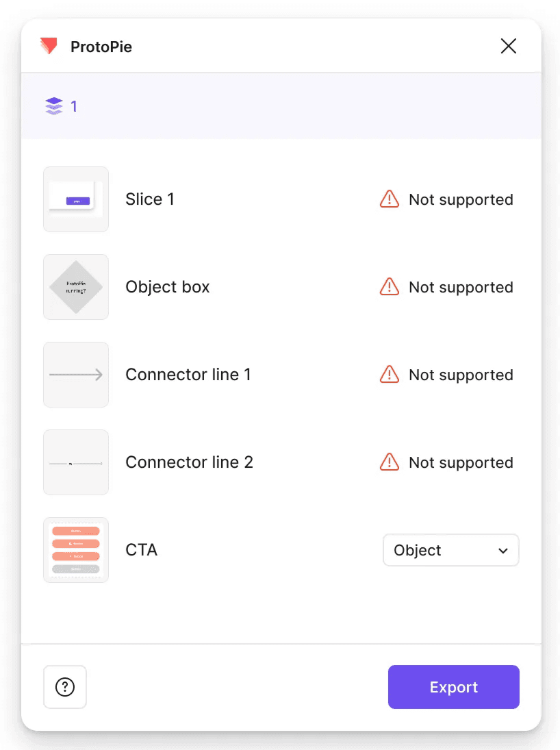This screenshot has height=750, width=560.
Task: Select the layers icon in the header
Action: tap(53, 106)
